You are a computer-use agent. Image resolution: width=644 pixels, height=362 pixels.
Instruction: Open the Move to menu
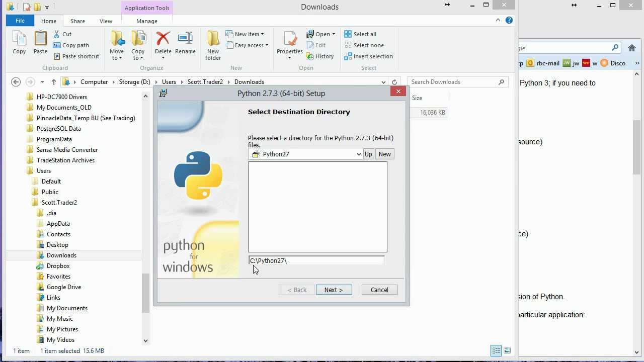click(117, 46)
